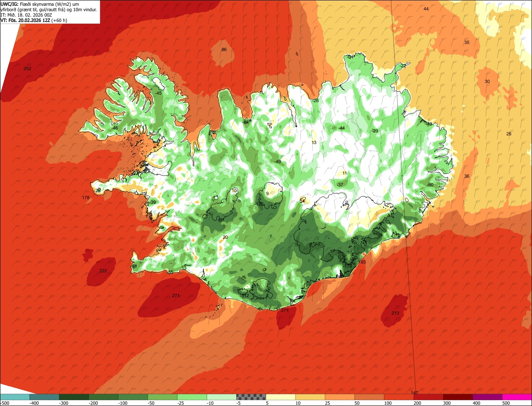
Task: Click the map value -44
Action: [x=341, y=128]
